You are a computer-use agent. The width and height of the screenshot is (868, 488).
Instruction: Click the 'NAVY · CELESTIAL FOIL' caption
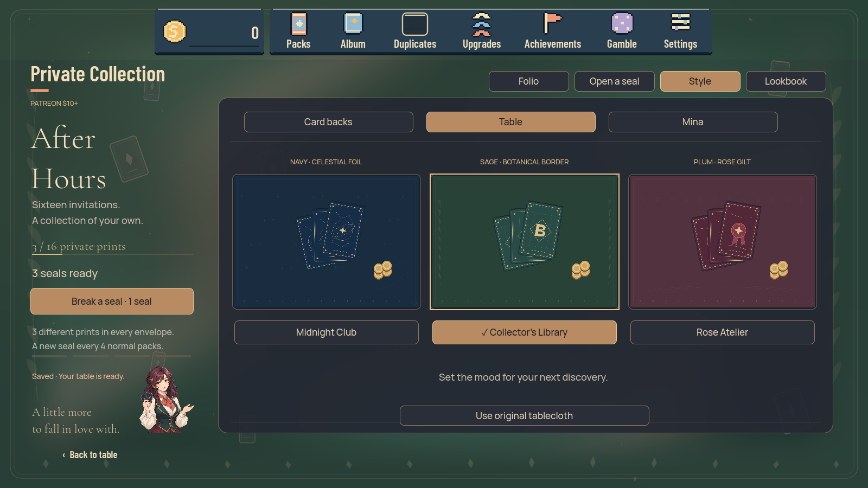tap(326, 162)
